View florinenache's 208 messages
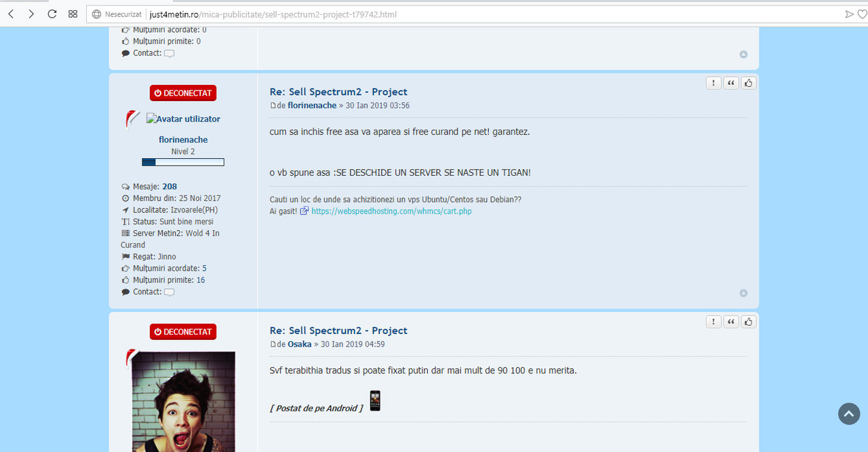The image size is (868, 452). tap(170, 187)
